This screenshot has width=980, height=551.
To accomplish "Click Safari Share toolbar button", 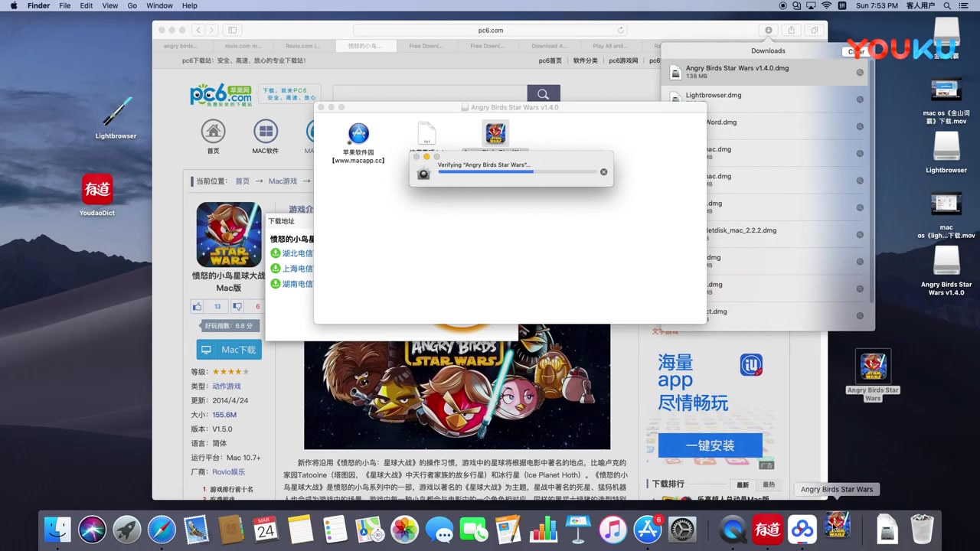I will coord(792,30).
